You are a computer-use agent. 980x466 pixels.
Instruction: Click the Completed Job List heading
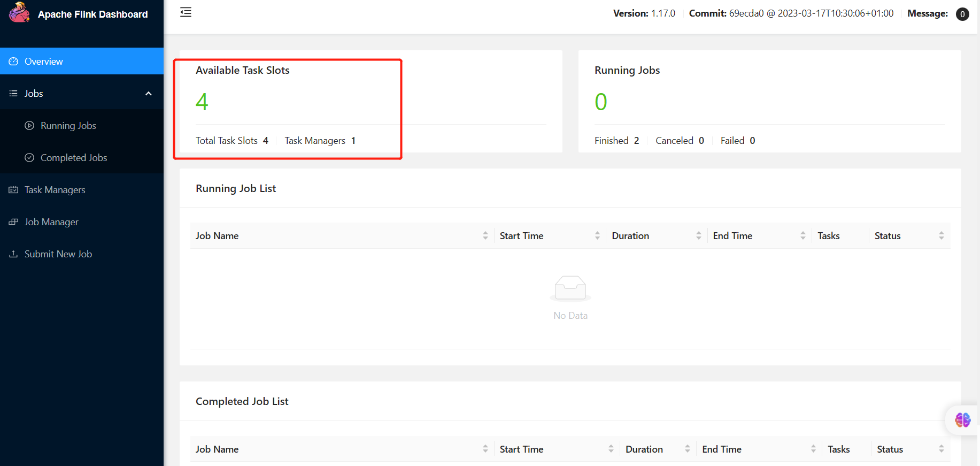(x=242, y=401)
